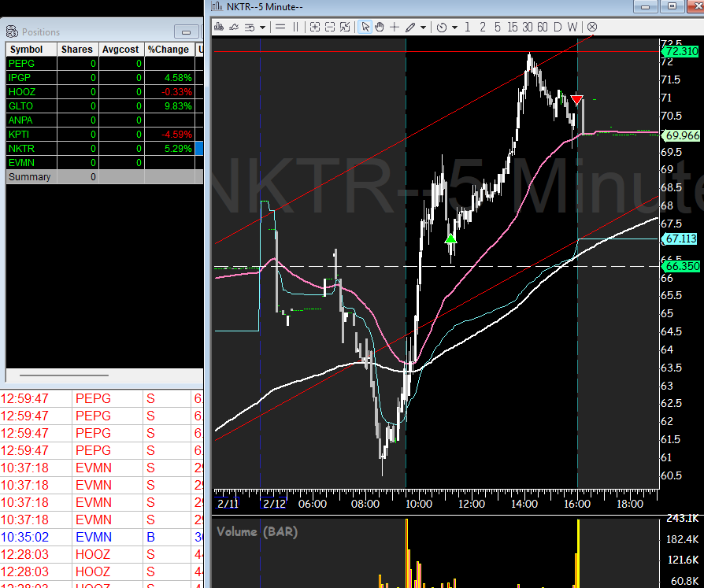Select GLTO in Positions list
This screenshot has width=704, height=588.
20,106
